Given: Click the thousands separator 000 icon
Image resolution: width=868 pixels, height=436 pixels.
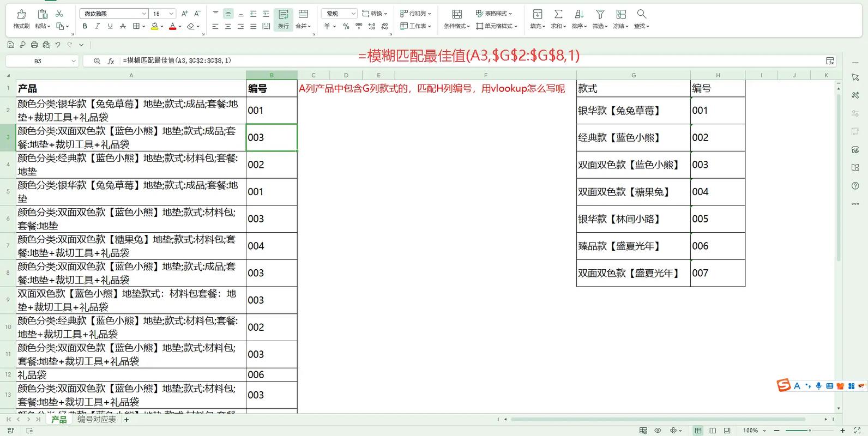Looking at the screenshot, I should pos(359,26).
